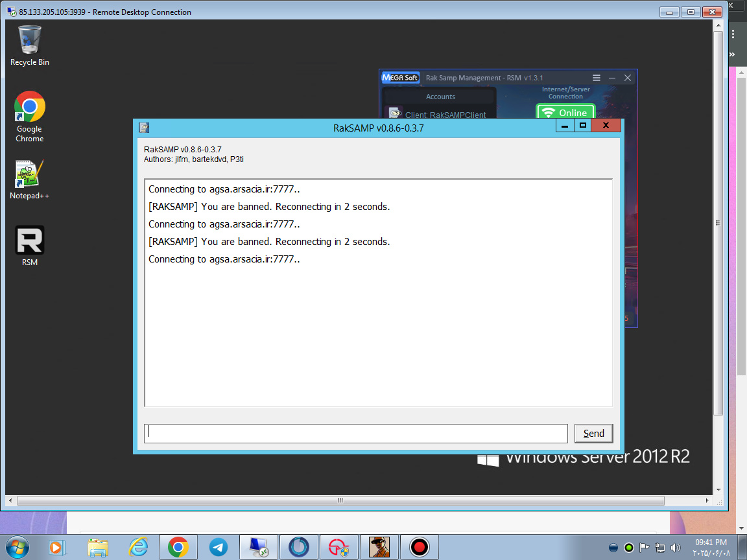The image size is (747, 560).
Task: Open File Explorer from the taskbar
Action: (x=98, y=548)
